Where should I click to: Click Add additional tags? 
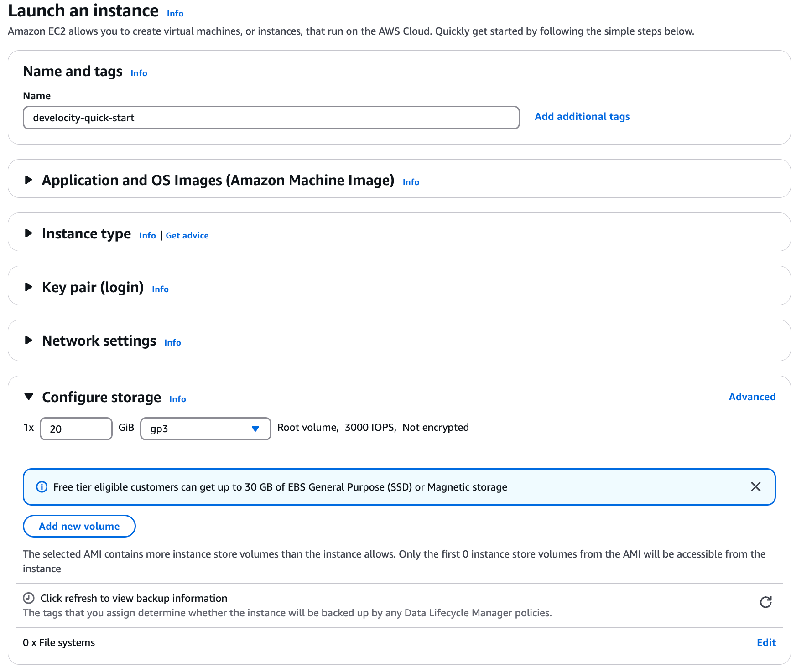(582, 116)
